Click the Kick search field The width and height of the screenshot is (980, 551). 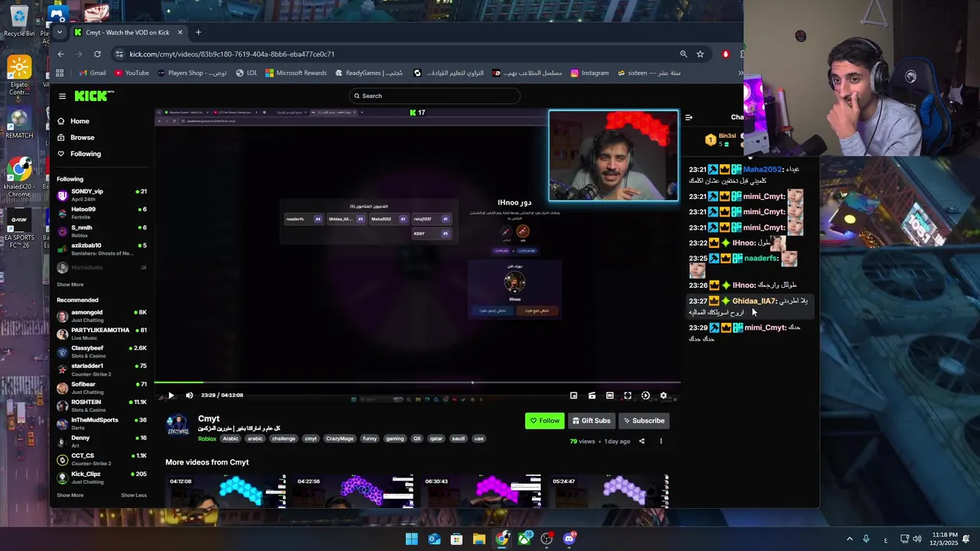pyautogui.click(x=434, y=96)
